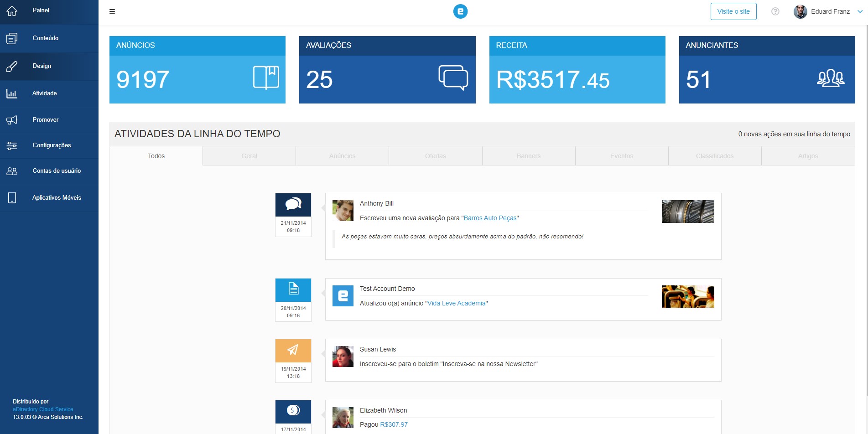Access Contas de usuário section
The image size is (868, 434).
(57, 170)
